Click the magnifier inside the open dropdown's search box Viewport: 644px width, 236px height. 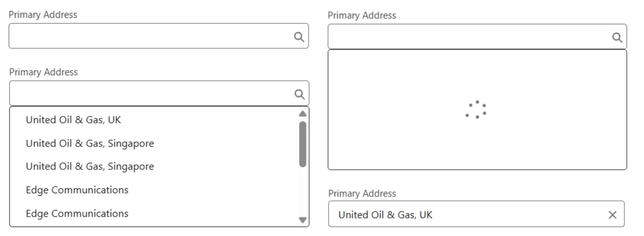299,94
